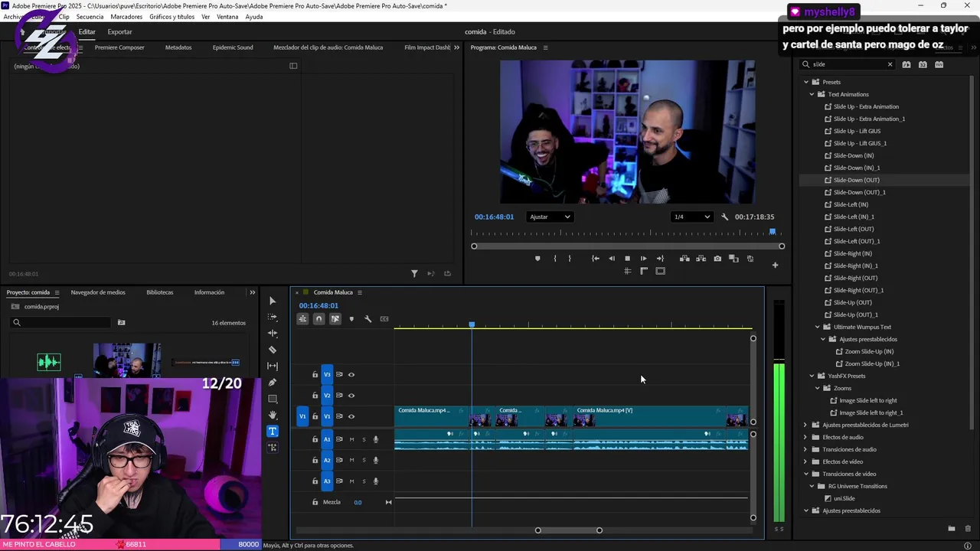
Task: Toggle visibility of track V2
Action: 351,396
